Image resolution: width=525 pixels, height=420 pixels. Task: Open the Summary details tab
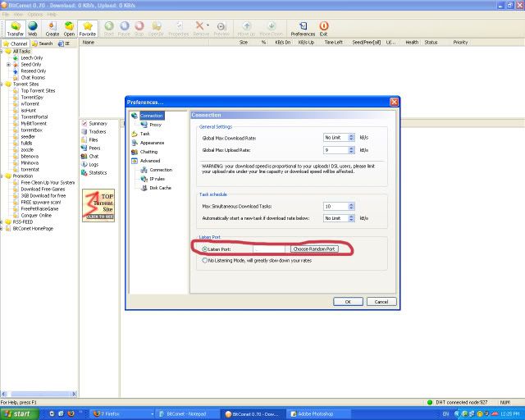tap(94, 124)
